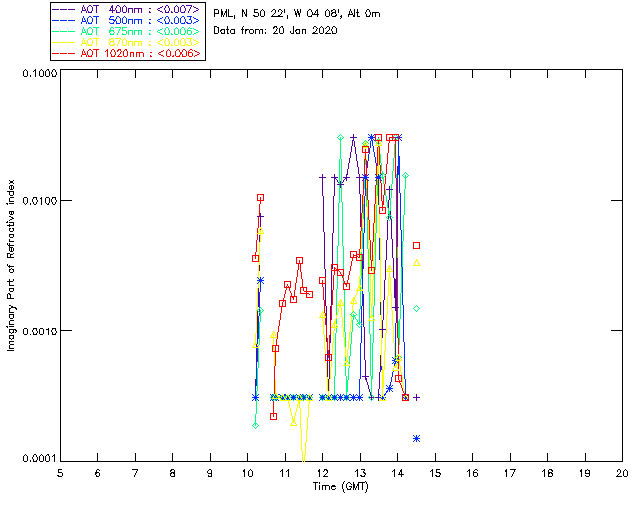
Task: Select the AOT 870nm legend entry
Action: click(x=127, y=42)
